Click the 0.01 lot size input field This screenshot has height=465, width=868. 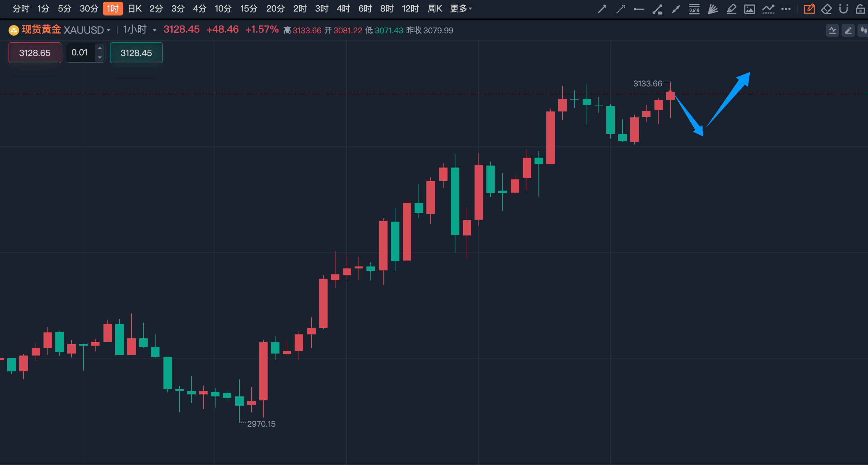[x=80, y=53]
